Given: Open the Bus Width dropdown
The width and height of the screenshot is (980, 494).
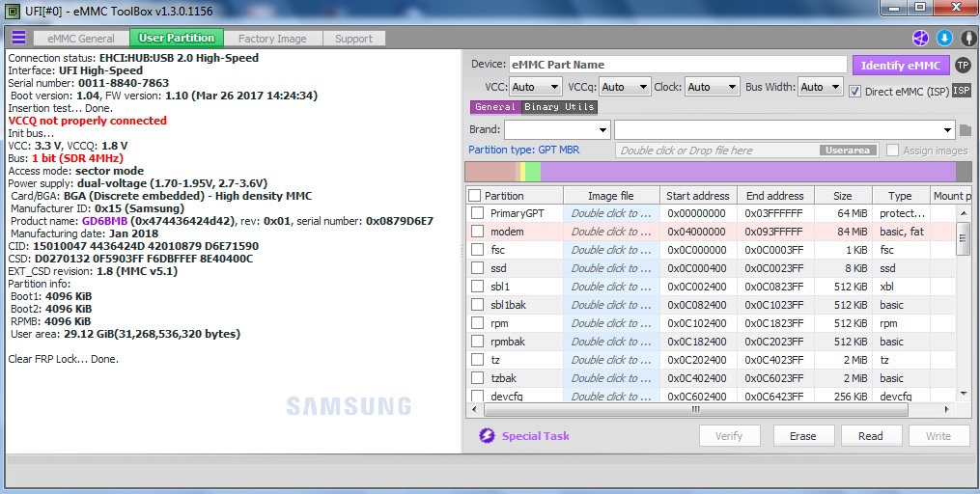Looking at the screenshot, I should (822, 87).
